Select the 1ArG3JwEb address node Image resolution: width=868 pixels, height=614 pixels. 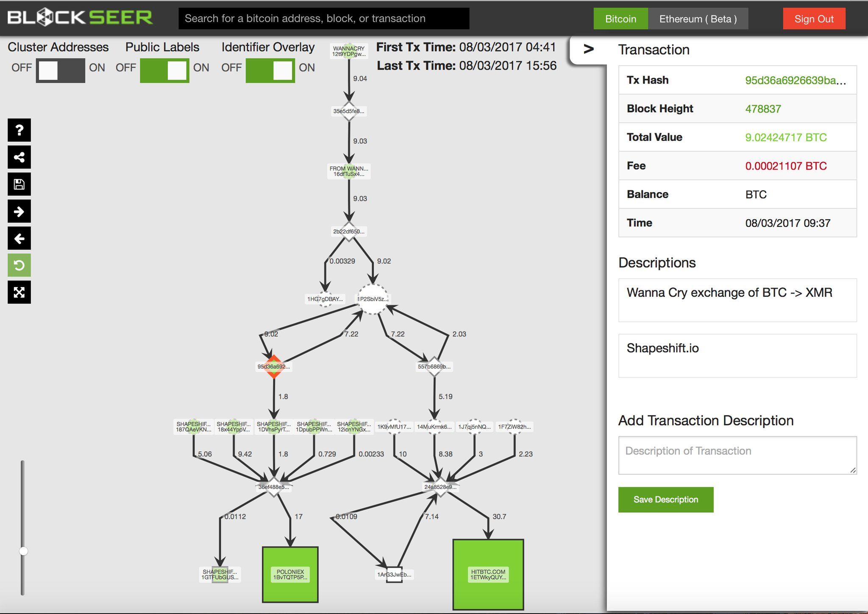tap(394, 575)
